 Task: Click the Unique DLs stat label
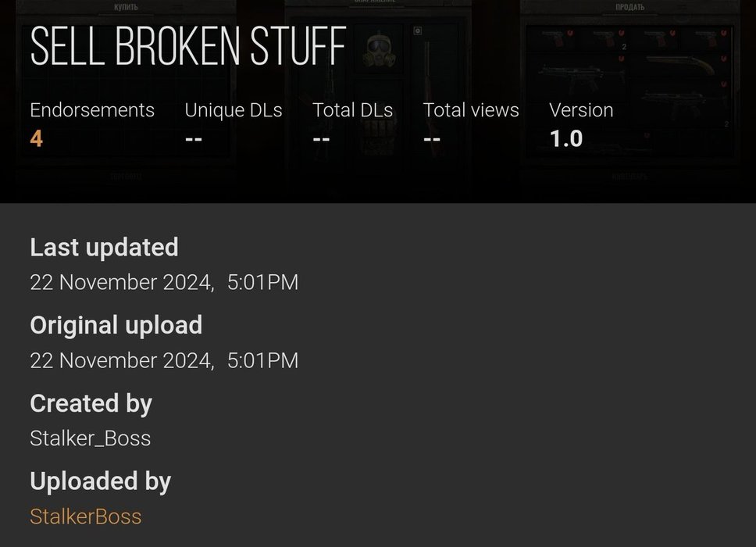click(x=234, y=110)
